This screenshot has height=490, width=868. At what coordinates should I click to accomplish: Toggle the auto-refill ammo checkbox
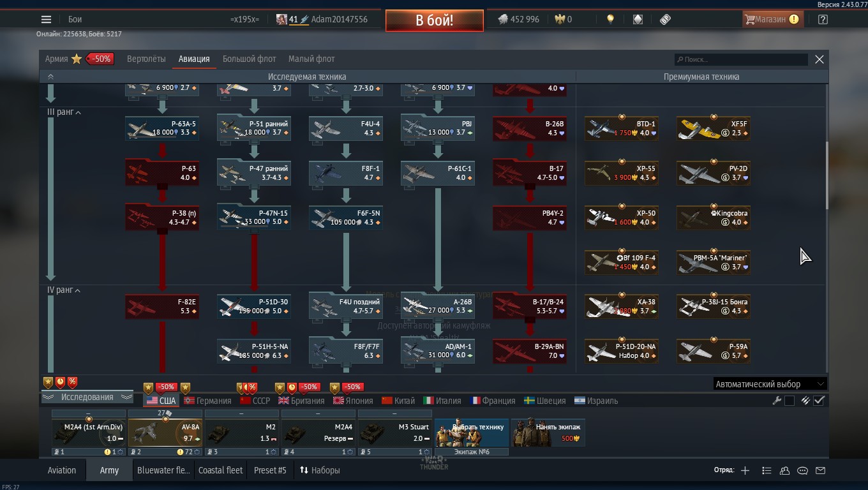click(819, 401)
